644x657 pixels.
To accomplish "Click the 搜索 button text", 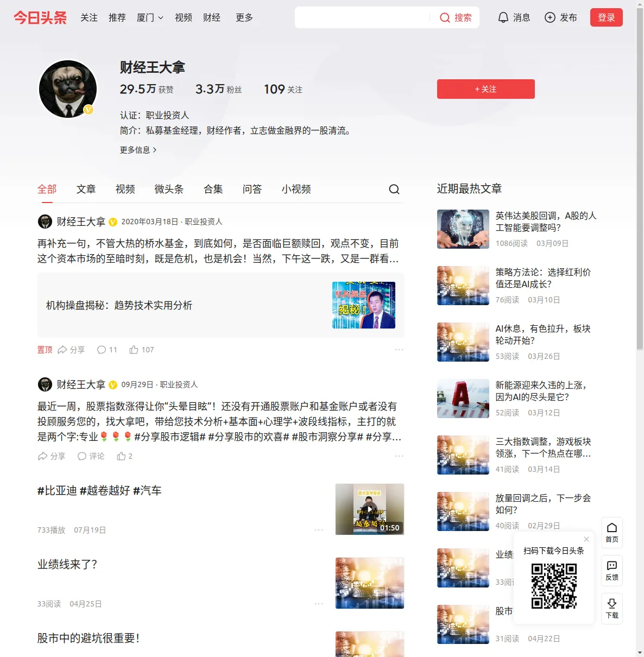I will [x=463, y=18].
